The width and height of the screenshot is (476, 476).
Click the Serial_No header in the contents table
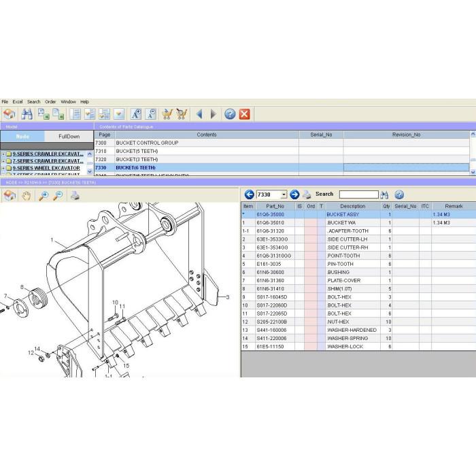(321, 135)
